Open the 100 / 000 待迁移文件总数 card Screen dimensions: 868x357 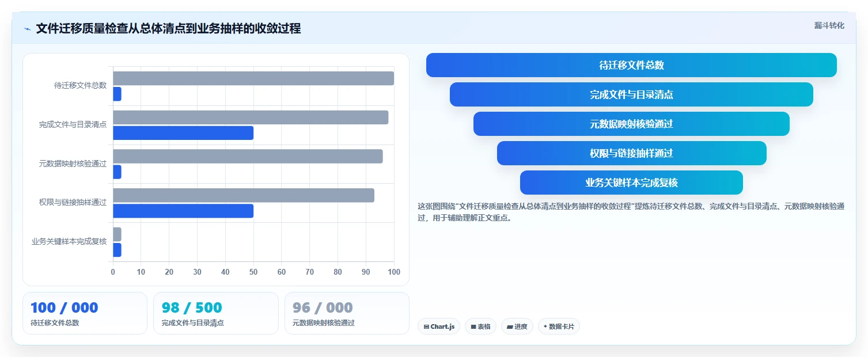click(85, 313)
